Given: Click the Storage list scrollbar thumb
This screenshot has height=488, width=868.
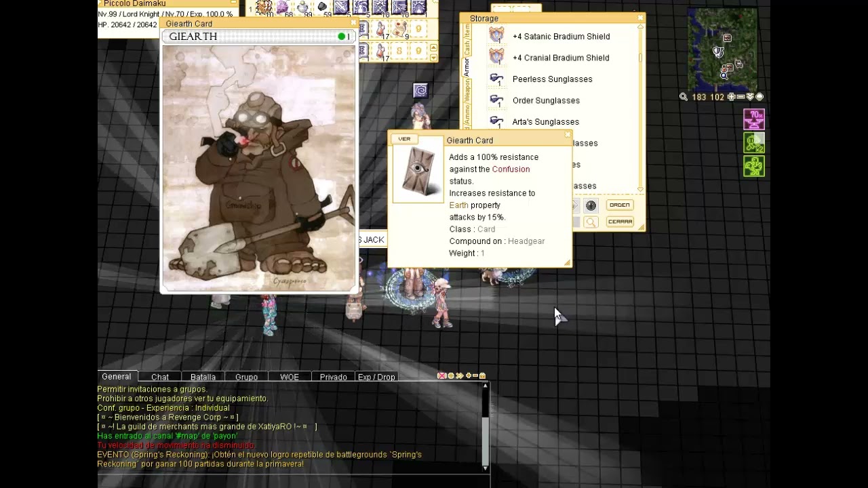Looking at the screenshot, I should coord(641,58).
